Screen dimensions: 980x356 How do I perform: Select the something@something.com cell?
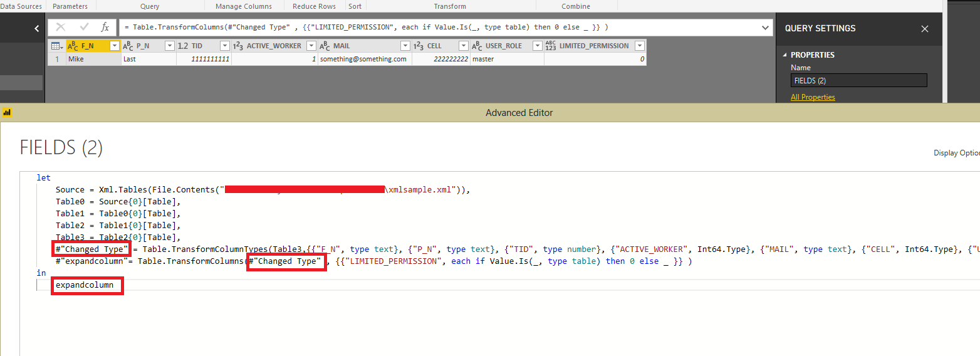pos(364,59)
